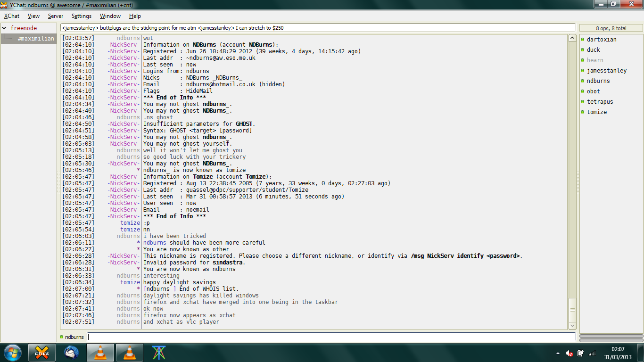Image resolution: width=644 pixels, height=362 pixels.
Task: Click the first VLC cone taskbar icon
Action: point(101,353)
